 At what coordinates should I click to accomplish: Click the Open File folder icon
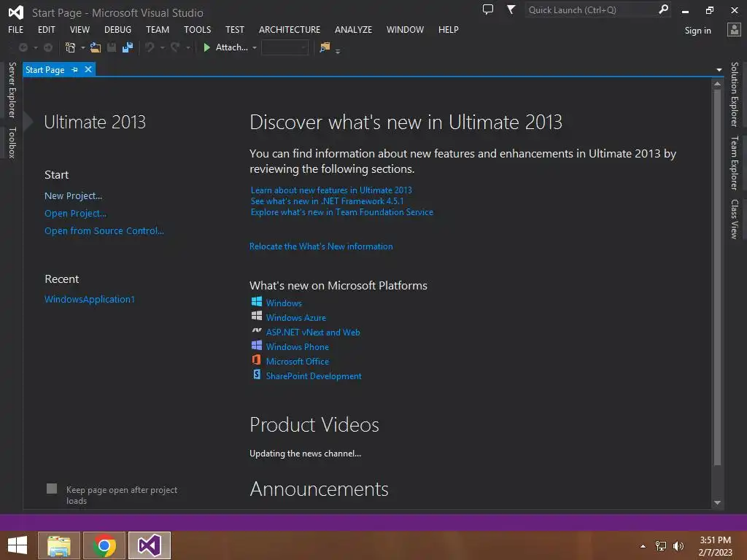(96, 47)
